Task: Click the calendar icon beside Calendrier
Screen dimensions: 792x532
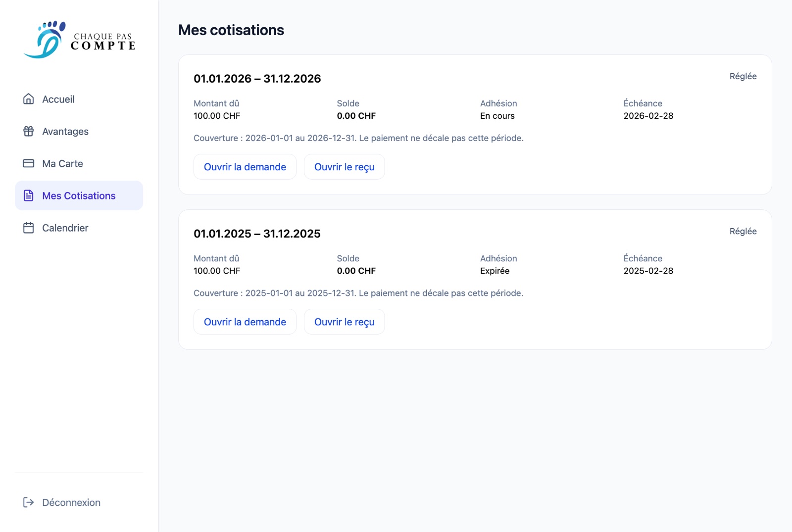Action: [29, 228]
